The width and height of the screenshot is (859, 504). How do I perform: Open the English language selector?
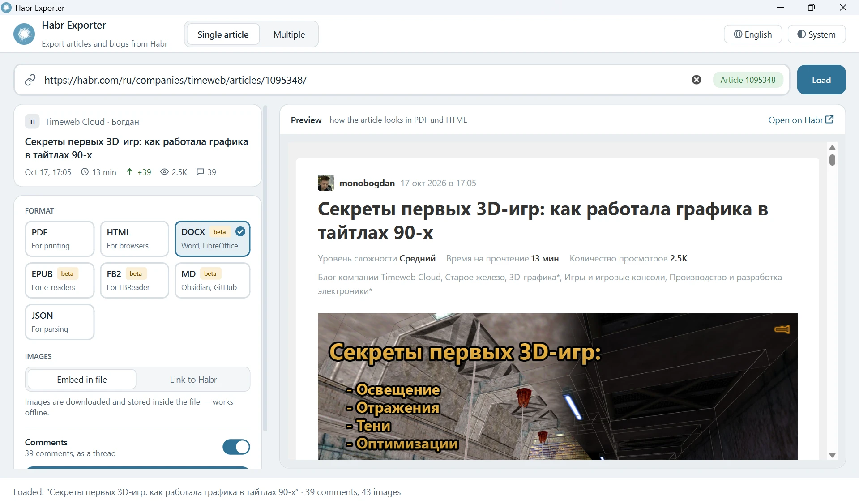coord(753,34)
